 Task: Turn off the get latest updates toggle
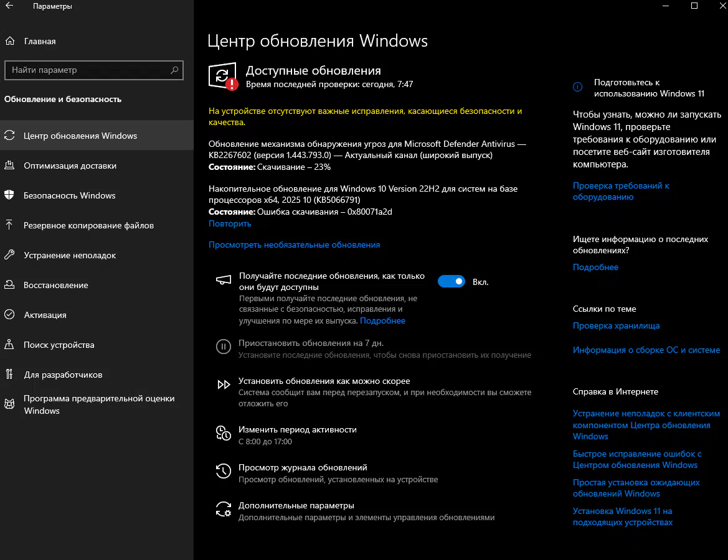(x=451, y=282)
